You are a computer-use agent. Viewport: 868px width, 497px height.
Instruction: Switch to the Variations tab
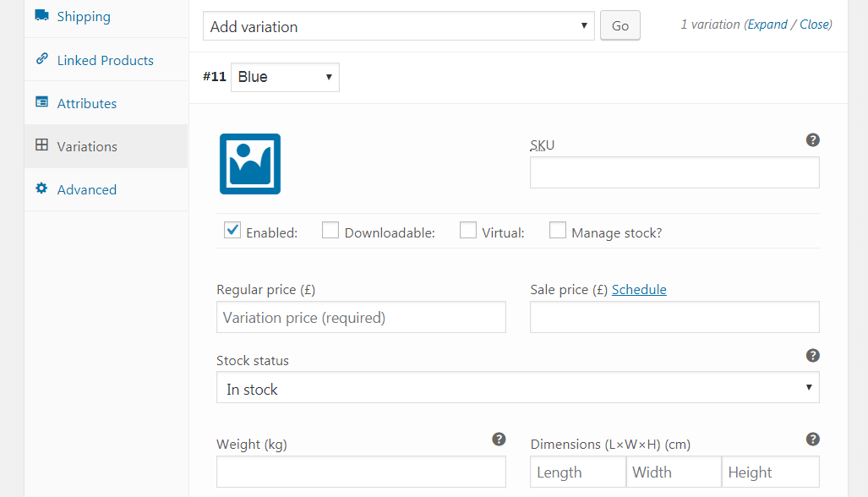click(x=86, y=145)
